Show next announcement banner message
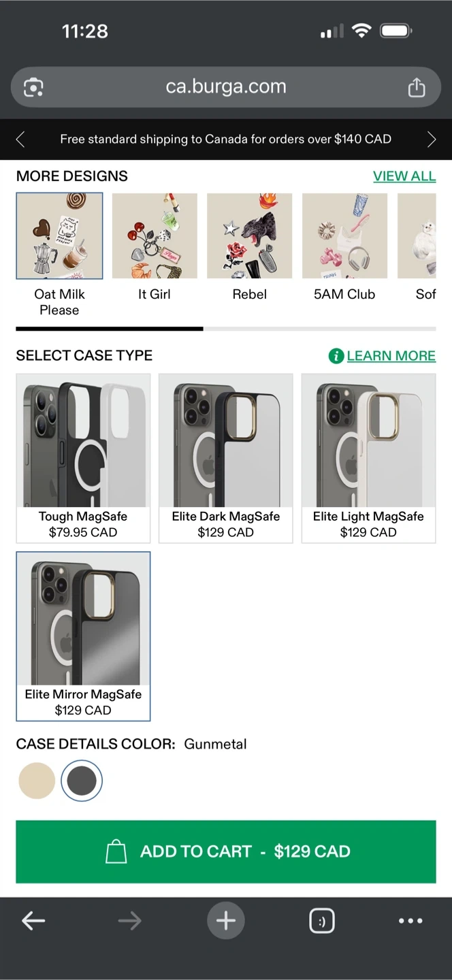452x980 pixels. pos(431,140)
